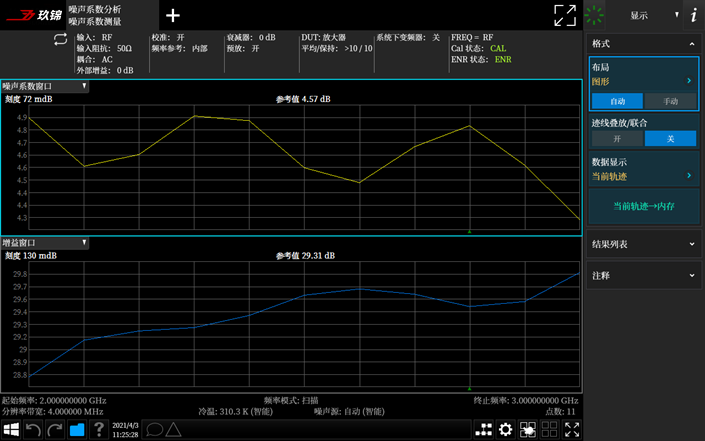Click the noise figure 参考值 4.57 dB
Viewport: 705px width, 441px height.
(x=303, y=99)
